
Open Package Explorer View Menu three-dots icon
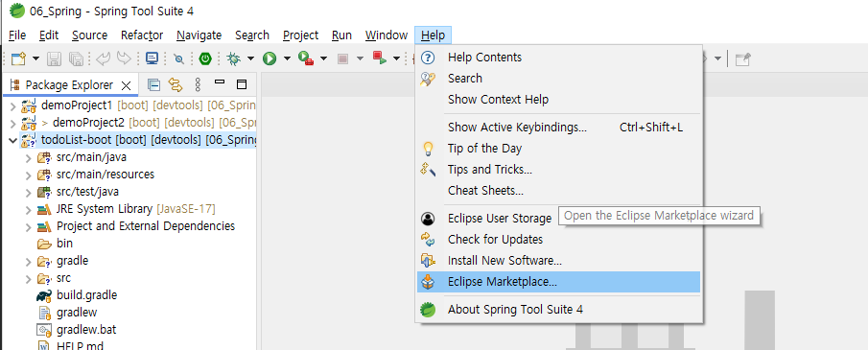[198, 84]
